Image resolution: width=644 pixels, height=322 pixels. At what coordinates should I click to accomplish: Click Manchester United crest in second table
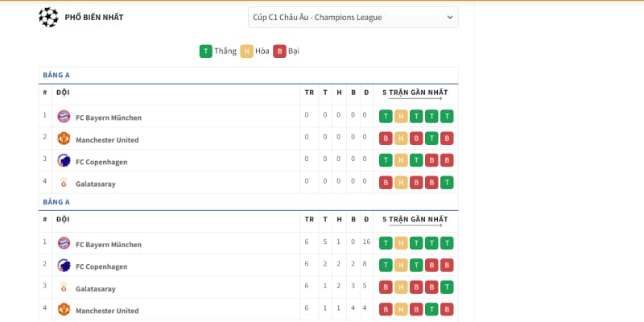(64, 310)
